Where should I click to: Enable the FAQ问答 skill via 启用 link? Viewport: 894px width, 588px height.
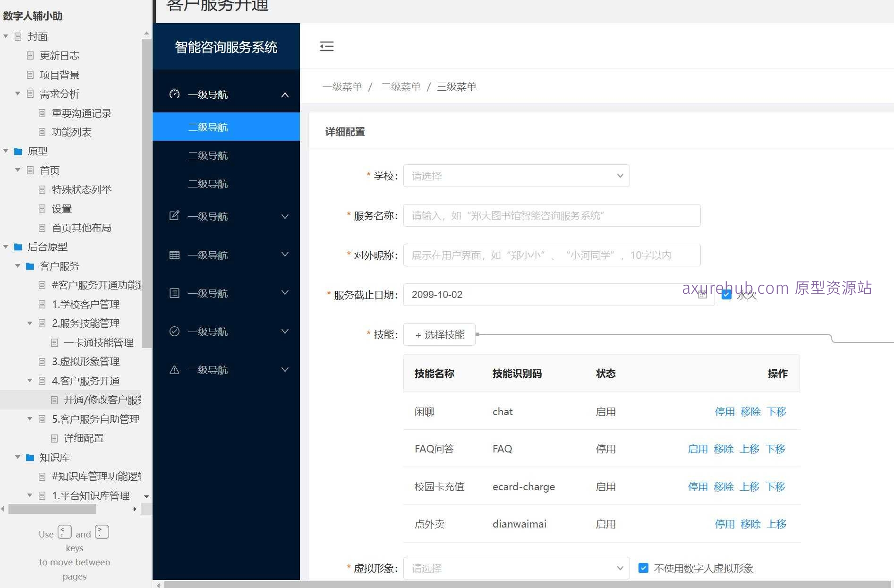[698, 449]
